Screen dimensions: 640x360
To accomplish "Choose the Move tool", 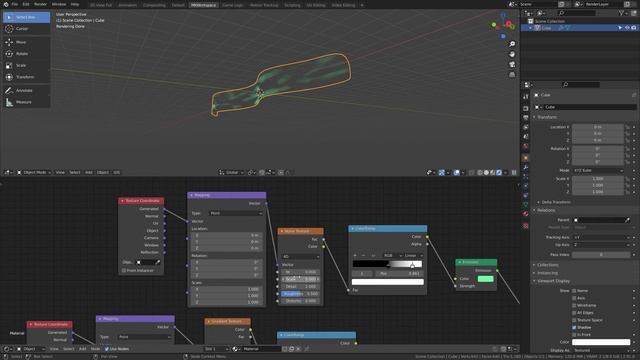I will [27, 42].
